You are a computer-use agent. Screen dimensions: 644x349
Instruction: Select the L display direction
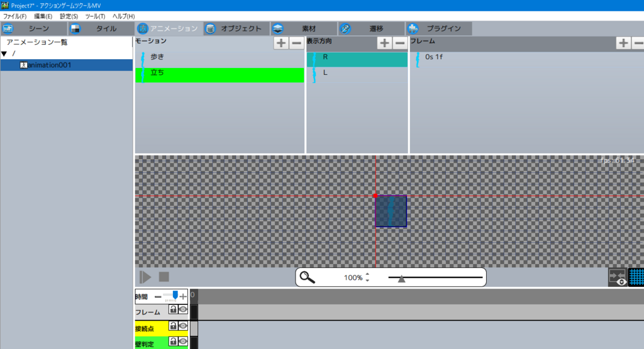click(357, 75)
